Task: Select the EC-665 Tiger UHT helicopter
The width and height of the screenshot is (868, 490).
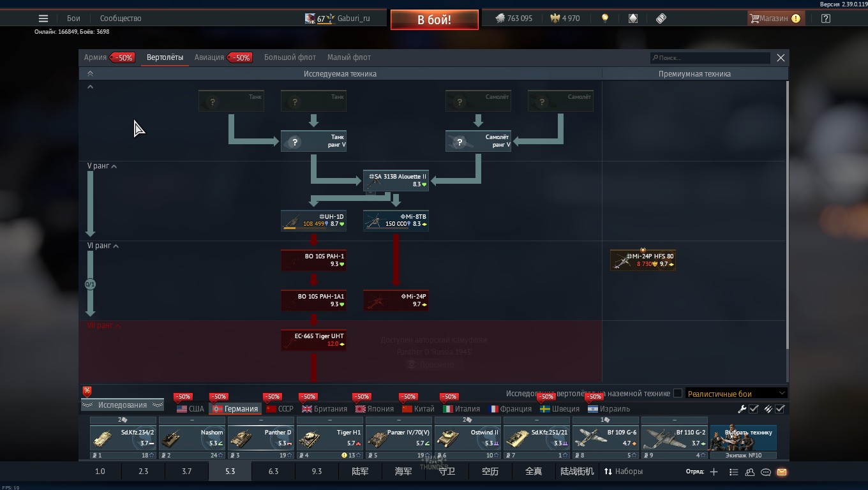Action: (313, 340)
